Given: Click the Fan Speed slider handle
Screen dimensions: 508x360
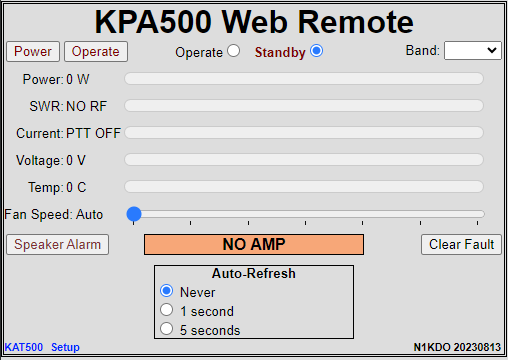Looking at the screenshot, I should pos(134,214).
